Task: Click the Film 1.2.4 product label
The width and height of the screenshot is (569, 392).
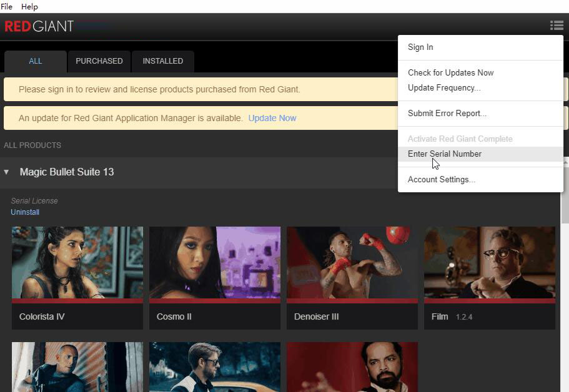Action: click(x=452, y=316)
